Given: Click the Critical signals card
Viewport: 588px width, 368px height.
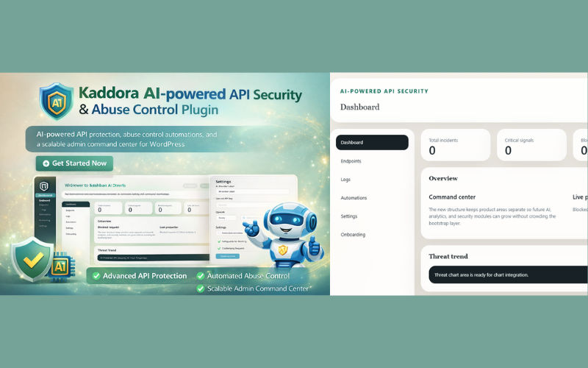Looking at the screenshot, I should pos(531,145).
